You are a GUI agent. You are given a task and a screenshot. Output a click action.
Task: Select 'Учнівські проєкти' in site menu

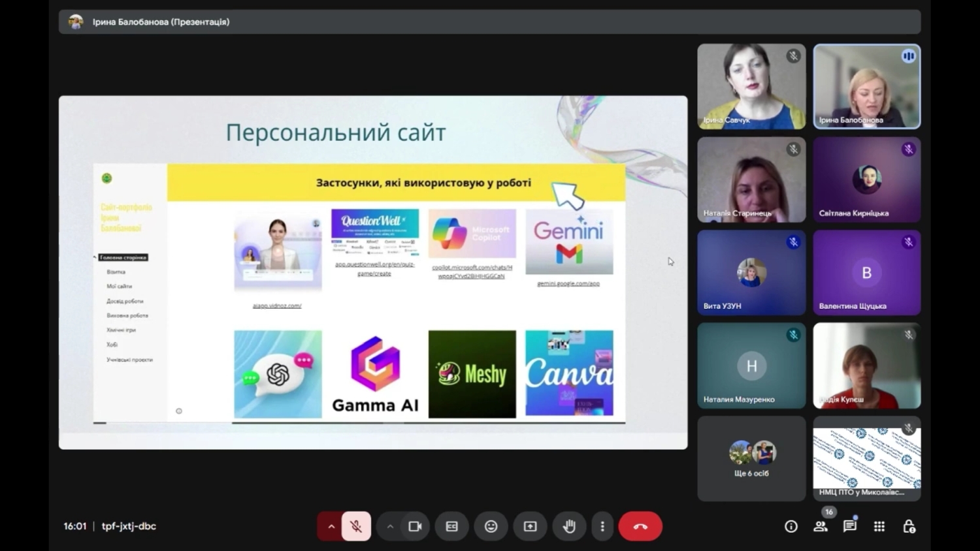pyautogui.click(x=129, y=359)
